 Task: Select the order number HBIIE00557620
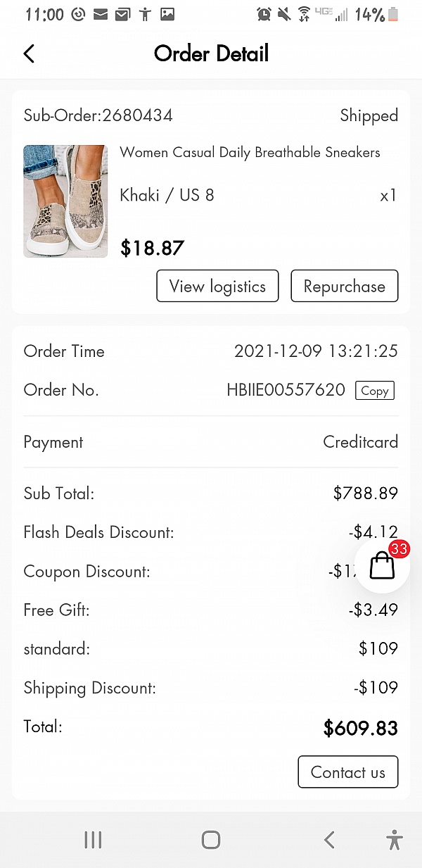286,390
